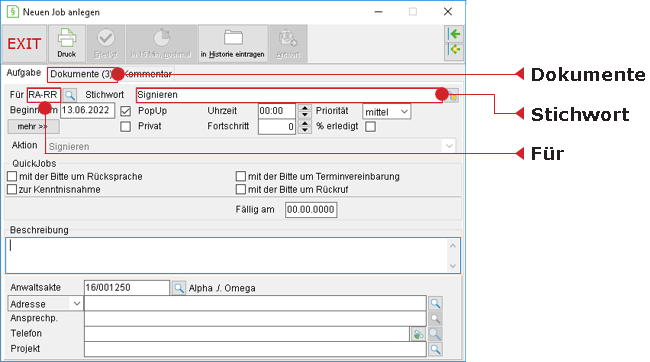650x362 pixels.
Task: Click the upper green arrow icon
Action: [454, 34]
